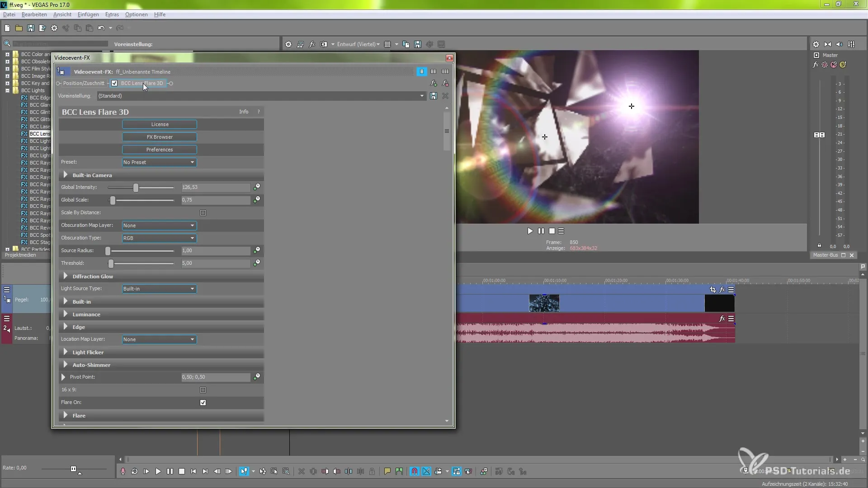Open track FX on the audio track
Viewport: 868px width, 488px height.
point(722,319)
